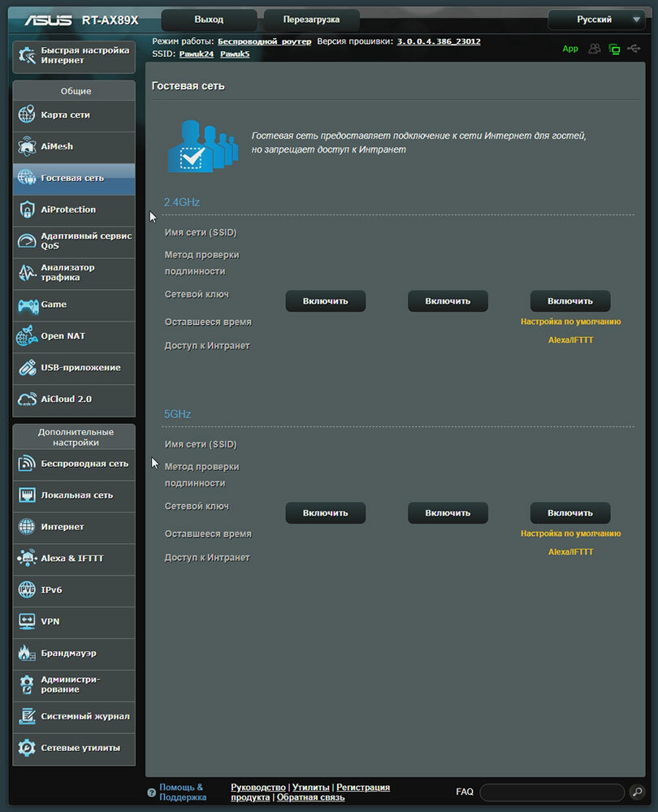Open the Беспроводная сеть menu item

coord(74,464)
